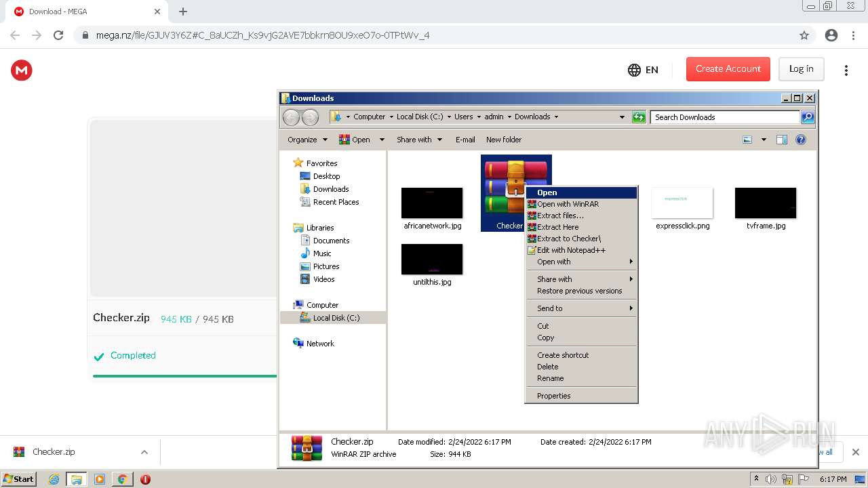Click the red Opera-style taskbar icon
This screenshot has height=488, width=868.
click(145, 479)
